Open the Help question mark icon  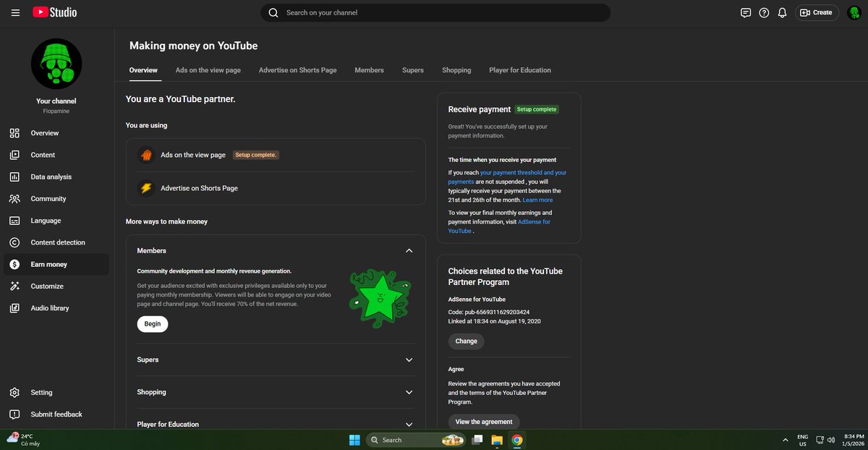tap(764, 12)
